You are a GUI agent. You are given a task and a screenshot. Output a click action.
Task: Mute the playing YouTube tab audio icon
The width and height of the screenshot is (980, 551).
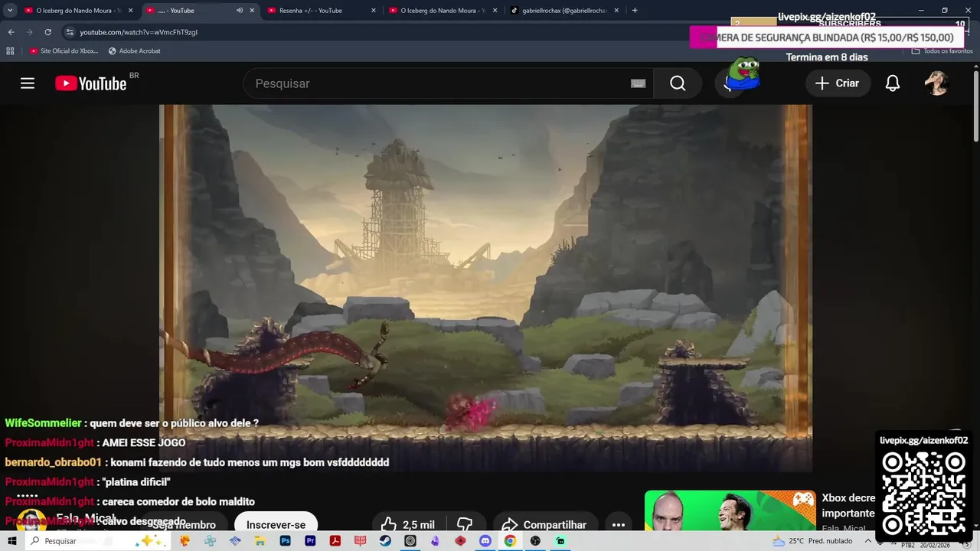click(240, 11)
